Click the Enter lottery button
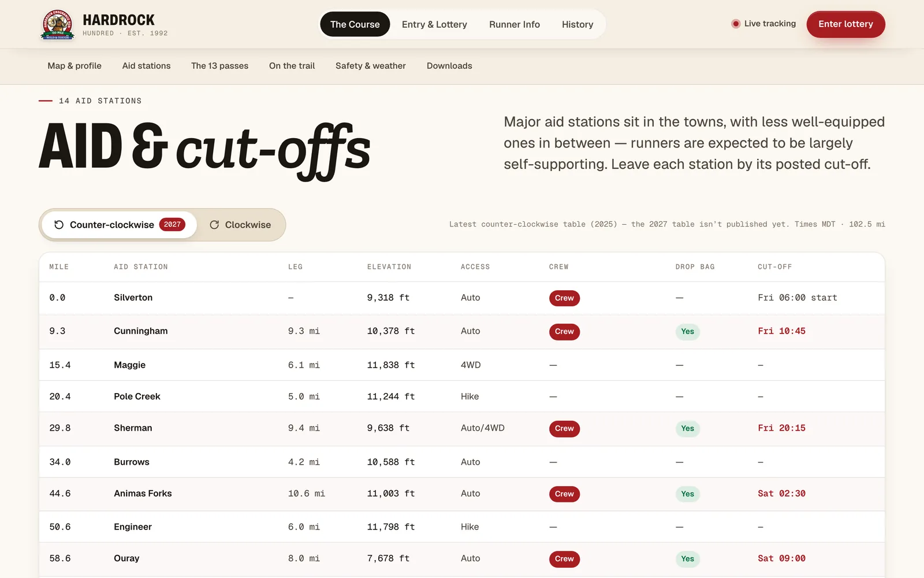 click(845, 24)
